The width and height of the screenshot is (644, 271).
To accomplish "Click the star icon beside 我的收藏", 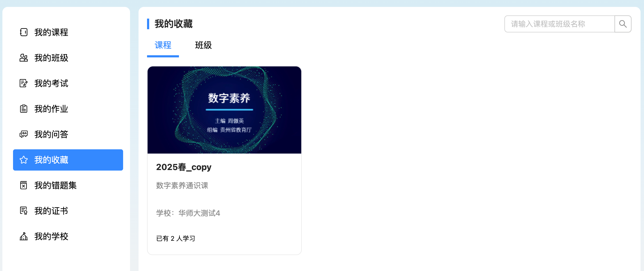I will [x=24, y=160].
